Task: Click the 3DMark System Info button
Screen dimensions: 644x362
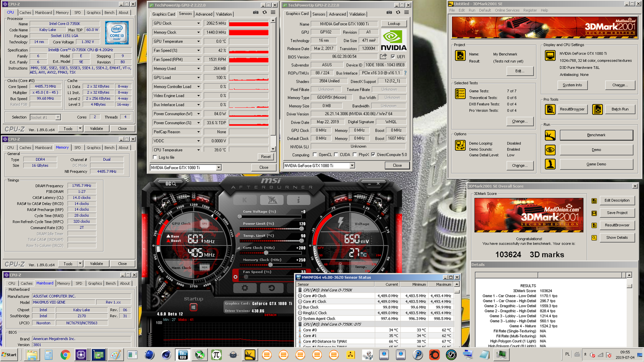Action: (572, 85)
